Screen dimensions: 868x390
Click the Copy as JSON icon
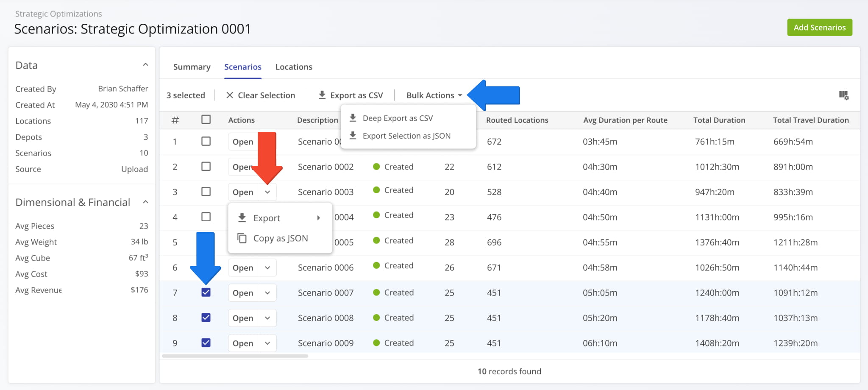242,238
